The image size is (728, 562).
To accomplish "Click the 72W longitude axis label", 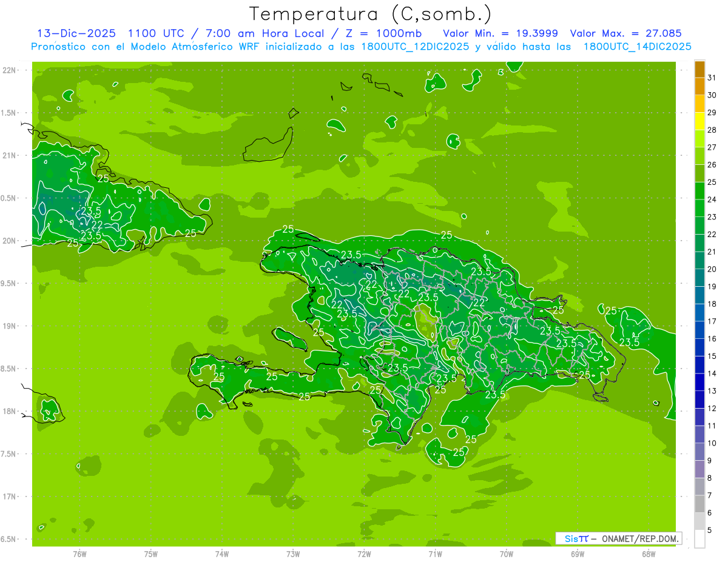I will (x=364, y=554).
